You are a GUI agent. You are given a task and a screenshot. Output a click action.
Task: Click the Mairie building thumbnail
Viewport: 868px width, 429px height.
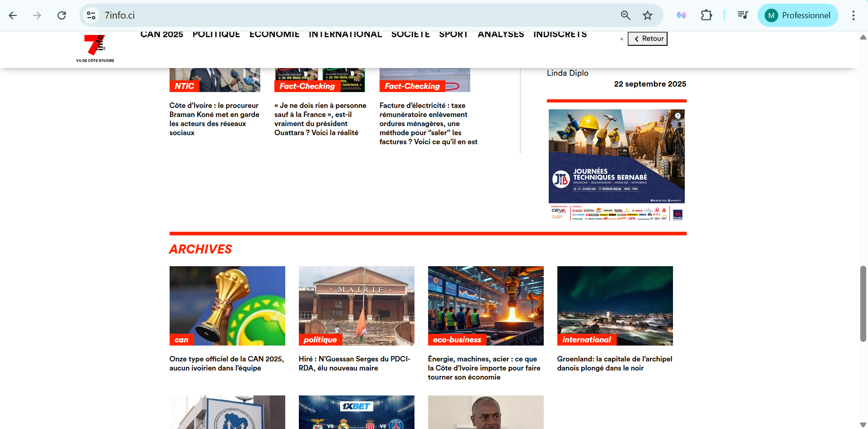coord(356,306)
